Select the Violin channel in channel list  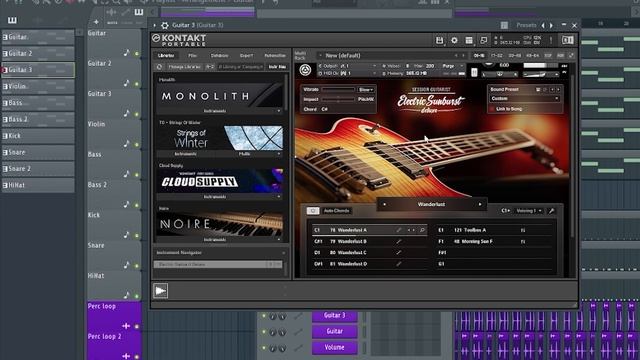(x=38, y=87)
